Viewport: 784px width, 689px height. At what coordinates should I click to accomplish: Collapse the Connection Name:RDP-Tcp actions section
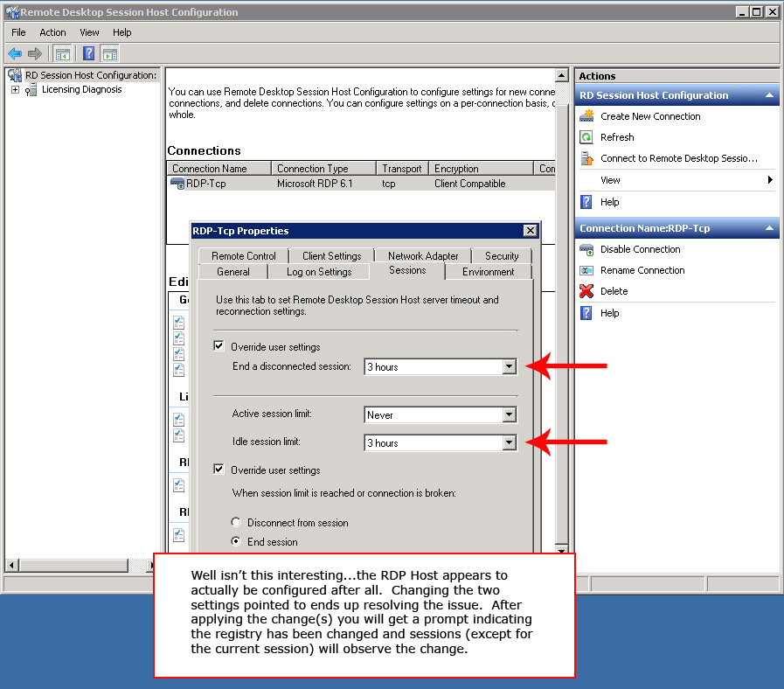tap(769, 228)
